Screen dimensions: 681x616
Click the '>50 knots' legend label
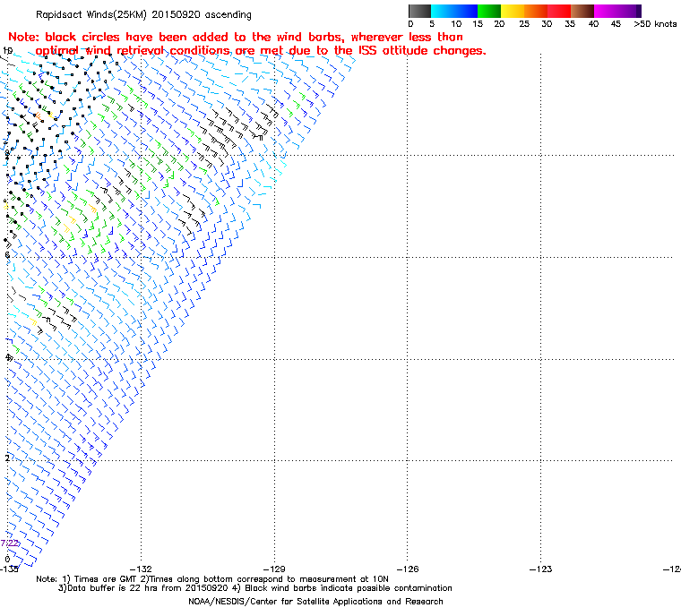[x=655, y=24]
